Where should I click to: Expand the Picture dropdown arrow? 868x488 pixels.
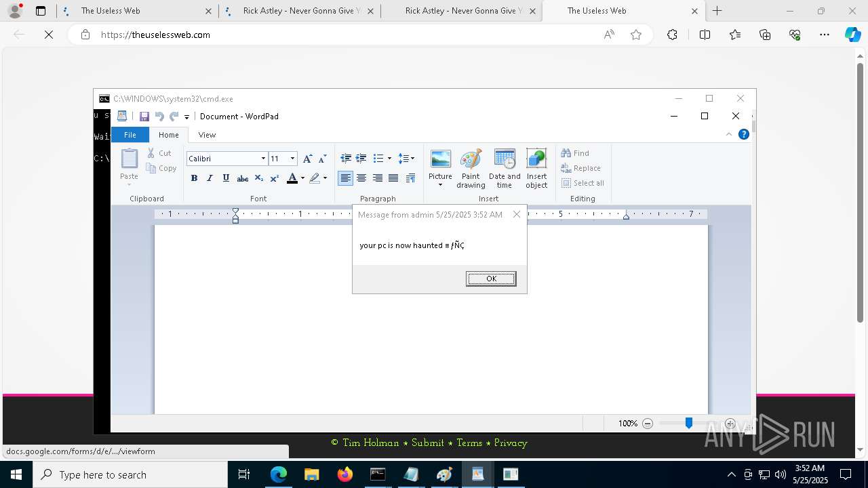pyautogui.click(x=440, y=185)
